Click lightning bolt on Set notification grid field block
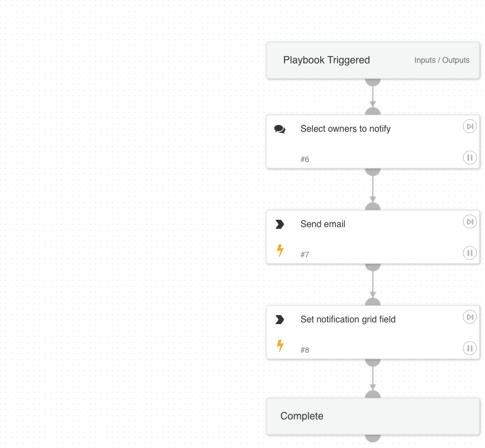The width and height of the screenshot is (485, 448). [280, 347]
